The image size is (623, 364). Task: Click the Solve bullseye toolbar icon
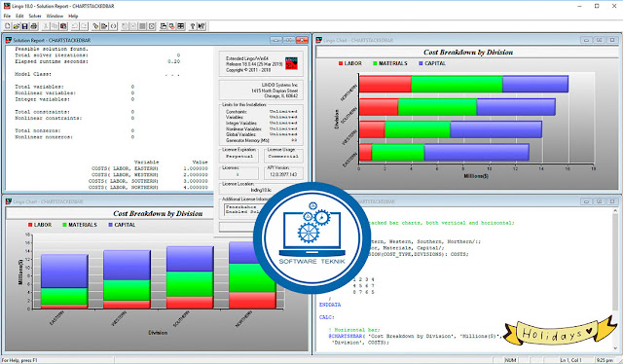[x=125, y=26]
